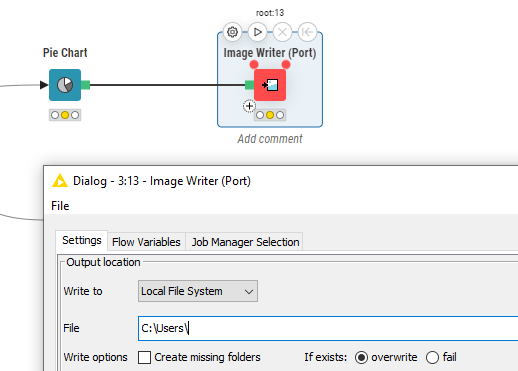Click Image Writer (Port) node label

270,53
